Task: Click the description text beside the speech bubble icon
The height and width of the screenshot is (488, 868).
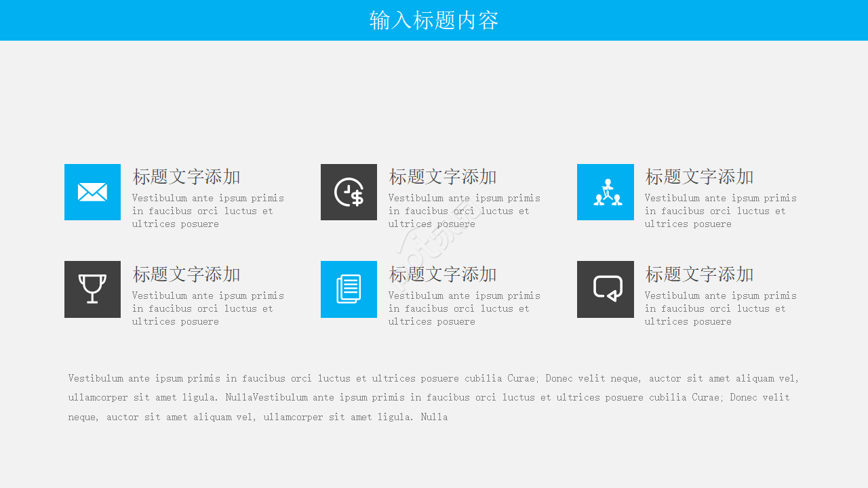Action: click(720, 308)
